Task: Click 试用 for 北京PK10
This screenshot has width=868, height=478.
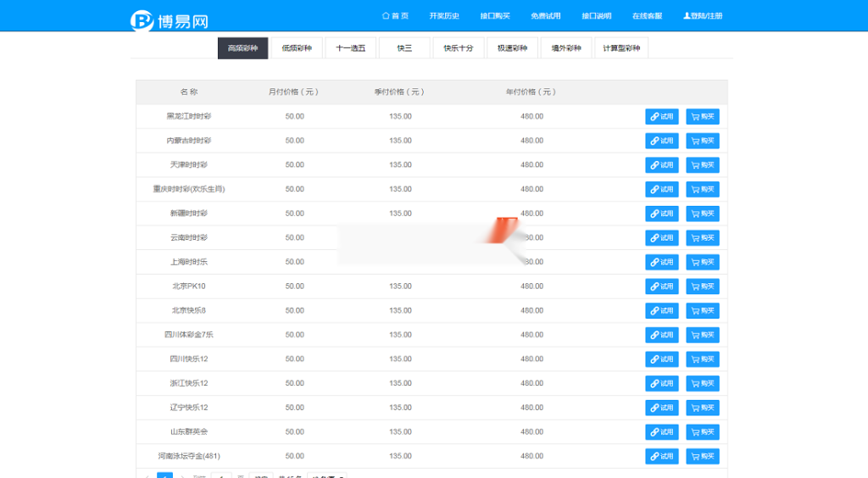Action: point(661,286)
